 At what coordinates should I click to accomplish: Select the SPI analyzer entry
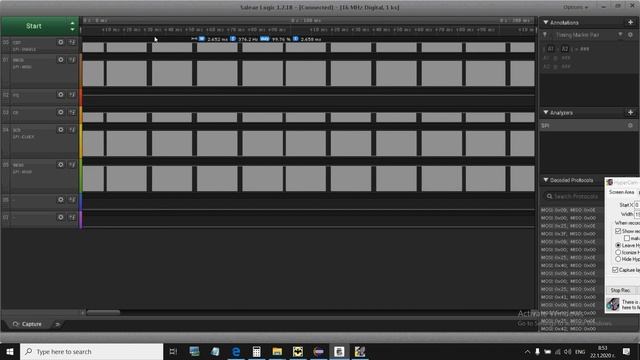coord(584,125)
